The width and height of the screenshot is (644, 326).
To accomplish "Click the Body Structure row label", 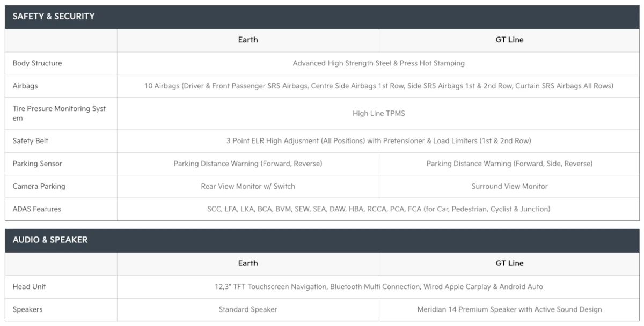I will [37, 63].
